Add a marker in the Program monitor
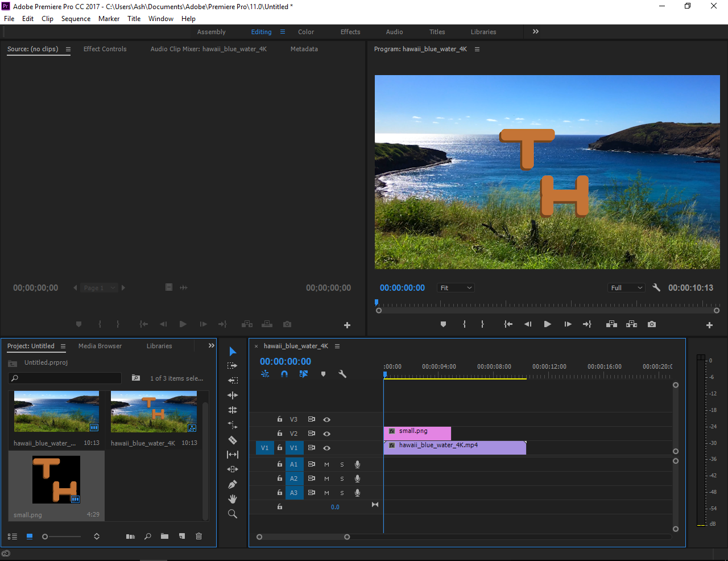This screenshot has width=728, height=561. coord(443,324)
